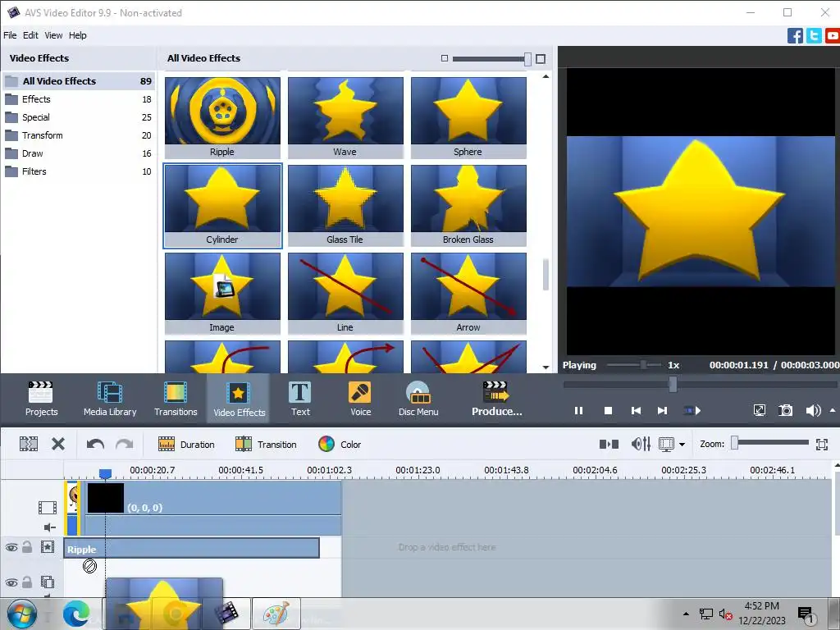Jump to previous frame
Image resolution: width=840 pixels, height=630 pixels.
click(636, 410)
